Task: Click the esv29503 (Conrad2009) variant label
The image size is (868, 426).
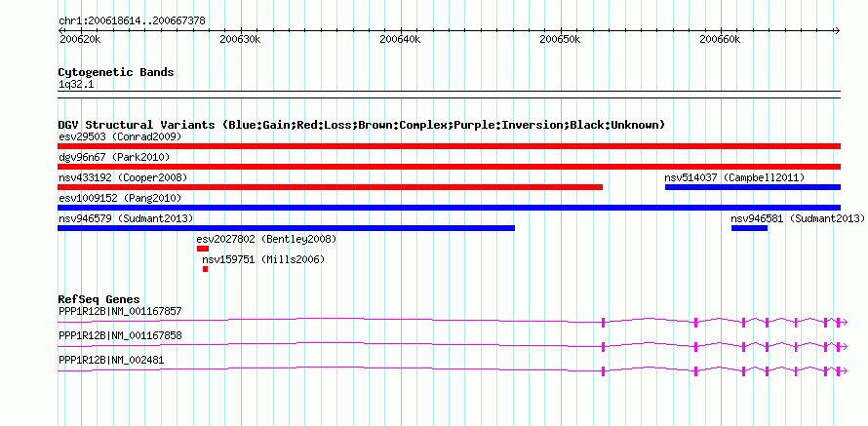Action: click(120, 136)
